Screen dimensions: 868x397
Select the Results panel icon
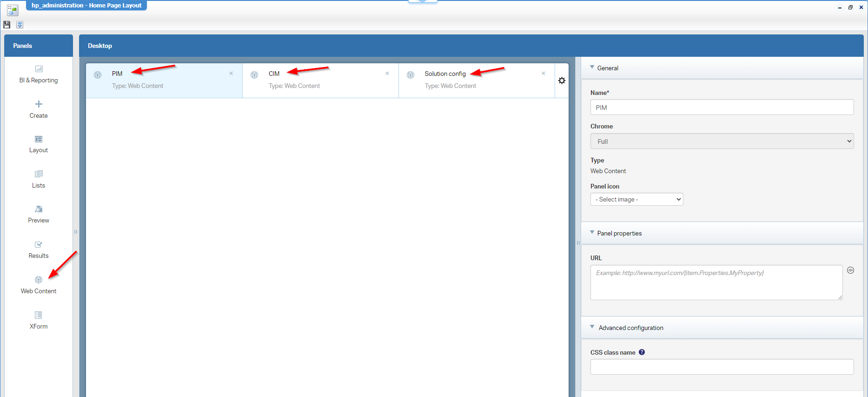point(39,245)
